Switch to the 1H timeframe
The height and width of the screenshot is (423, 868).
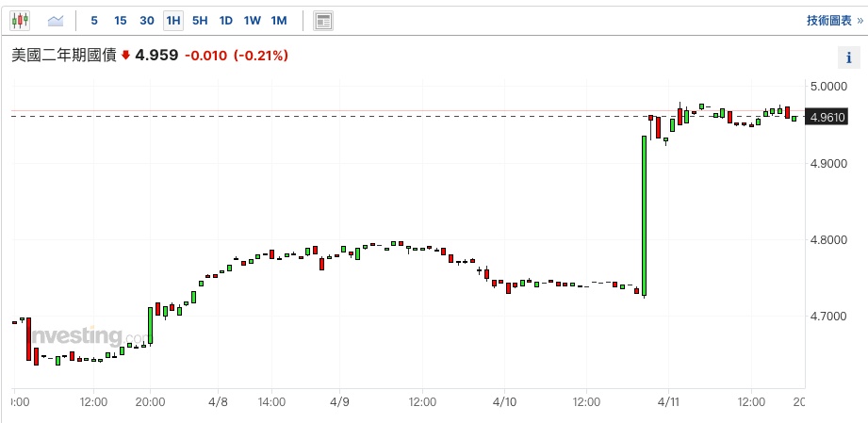point(172,20)
